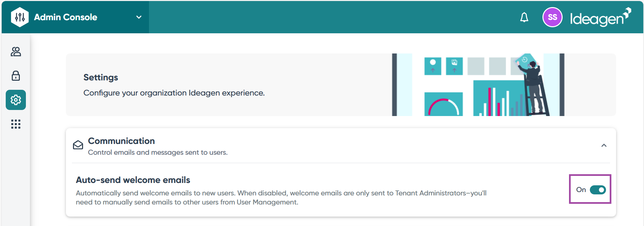Click the Communication section heading
The width and height of the screenshot is (644, 226).
[121, 141]
